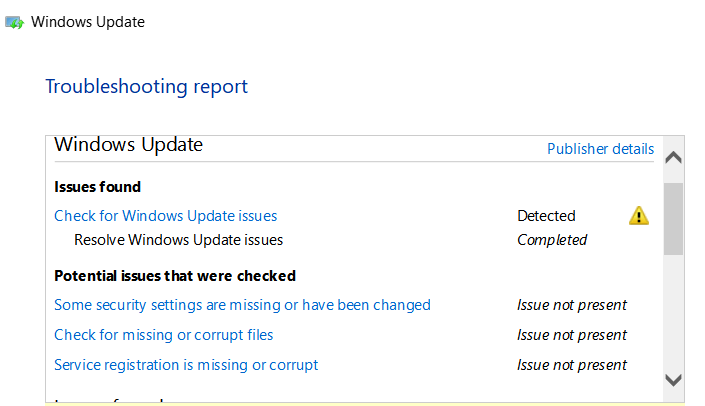The image size is (705, 406).
Task: Open Check for missing or corrupt files
Action: [163, 334]
